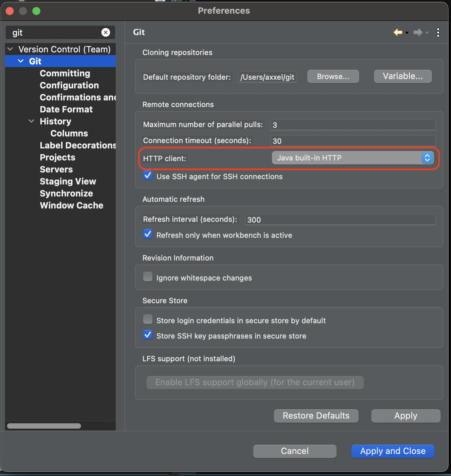Open the HTTP client dropdown
Viewport: 451px width, 476px height.
coord(353,158)
